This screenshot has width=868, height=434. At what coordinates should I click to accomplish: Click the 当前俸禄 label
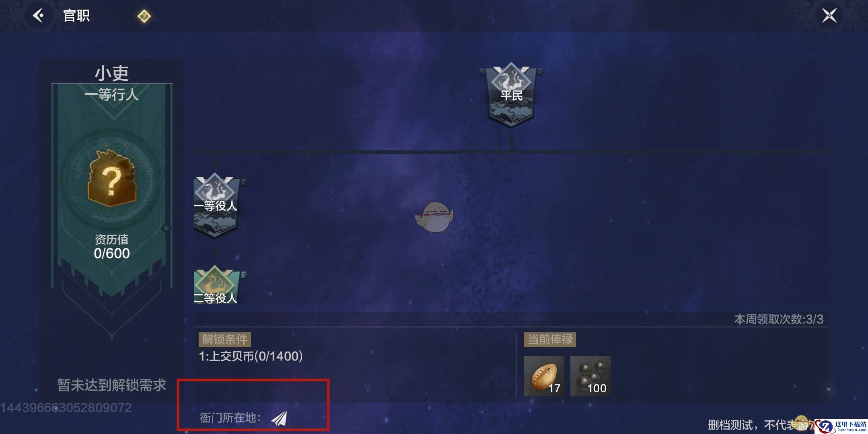pyautogui.click(x=550, y=340)
